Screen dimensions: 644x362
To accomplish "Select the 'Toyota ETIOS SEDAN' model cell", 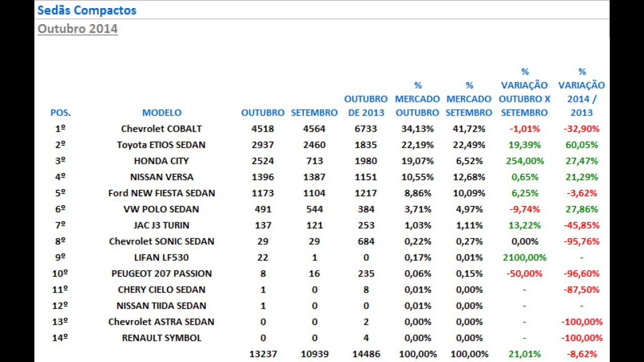I will pos(162,145).
